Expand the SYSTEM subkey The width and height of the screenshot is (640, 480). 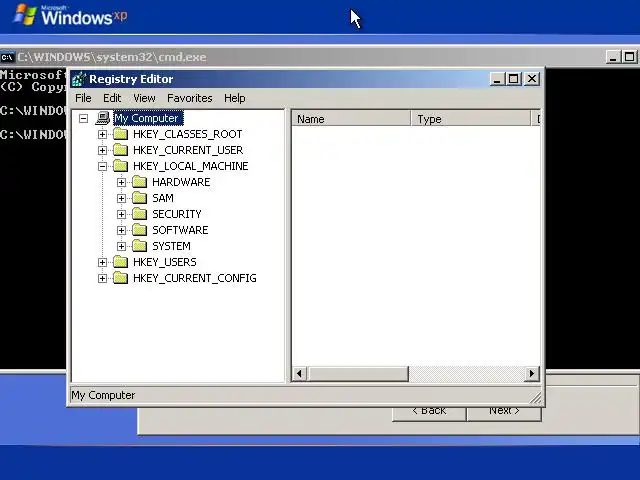click(x=121, y=246)
